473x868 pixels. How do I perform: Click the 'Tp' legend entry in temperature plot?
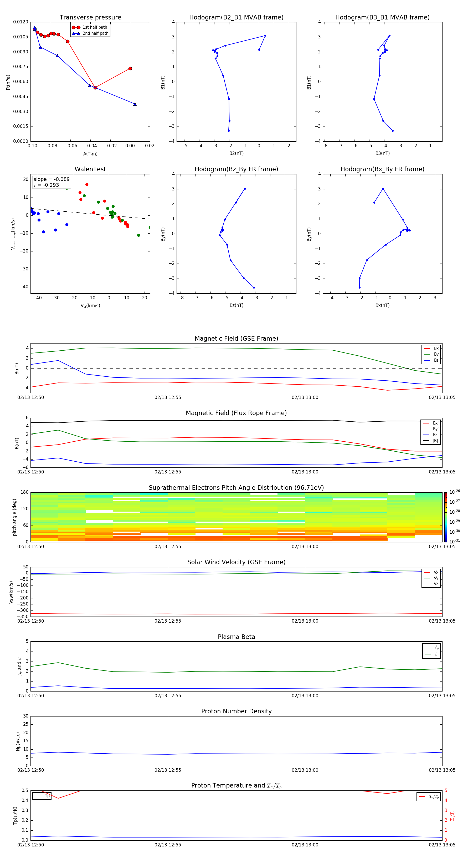[x=42, y=796]
